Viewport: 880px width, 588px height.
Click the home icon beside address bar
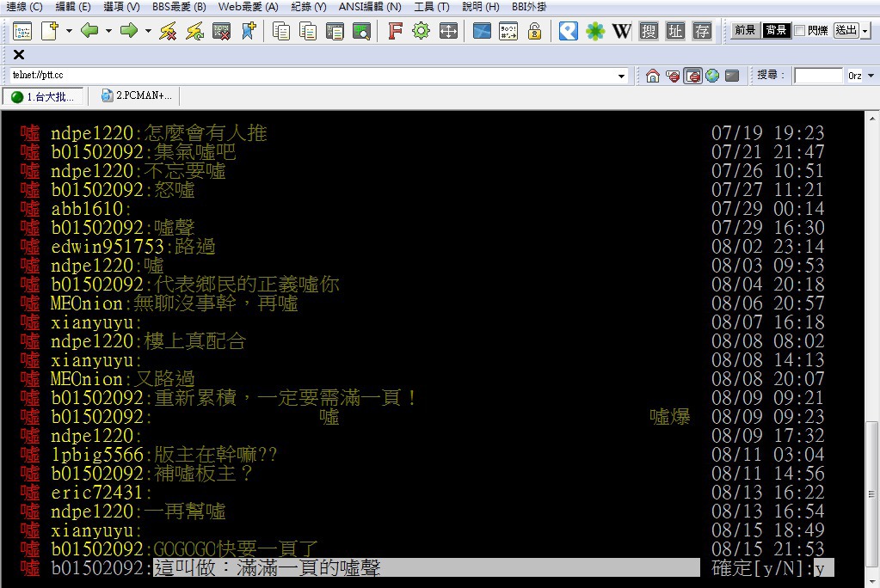coord(652,75)
